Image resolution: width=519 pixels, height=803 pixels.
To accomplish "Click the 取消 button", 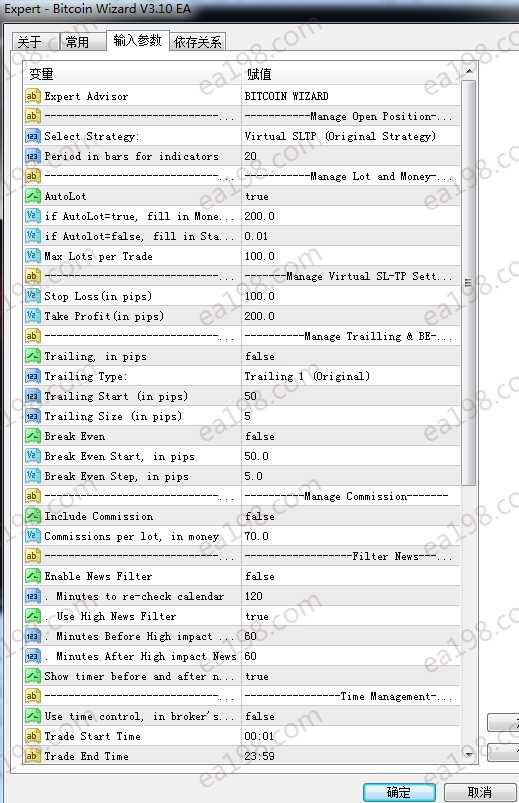I will (x=480, y=792).
